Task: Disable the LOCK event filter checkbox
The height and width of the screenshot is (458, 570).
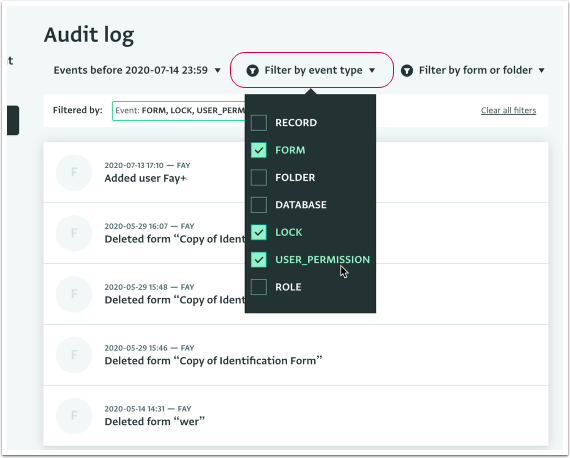Action: click(x=259, y=232)
